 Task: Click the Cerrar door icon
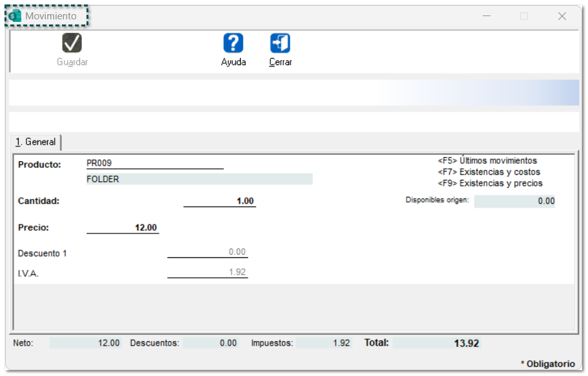280,43
